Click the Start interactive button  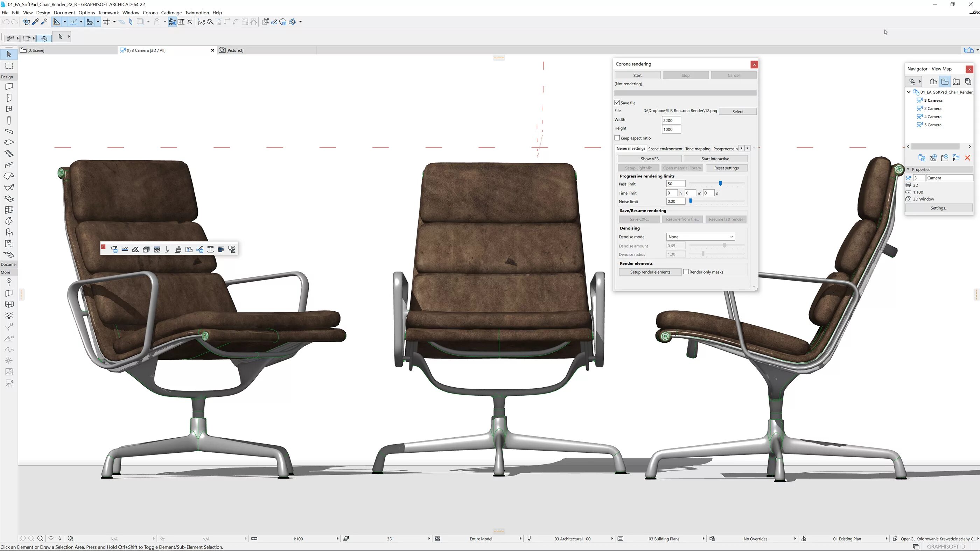tap(715, 158)
